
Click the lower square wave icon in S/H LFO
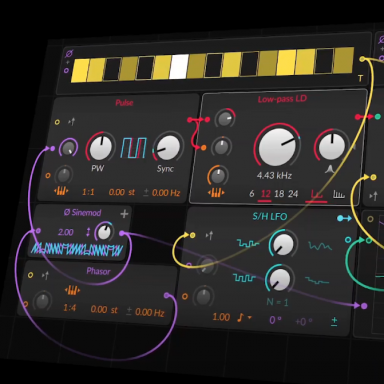[x=244, y=277]
